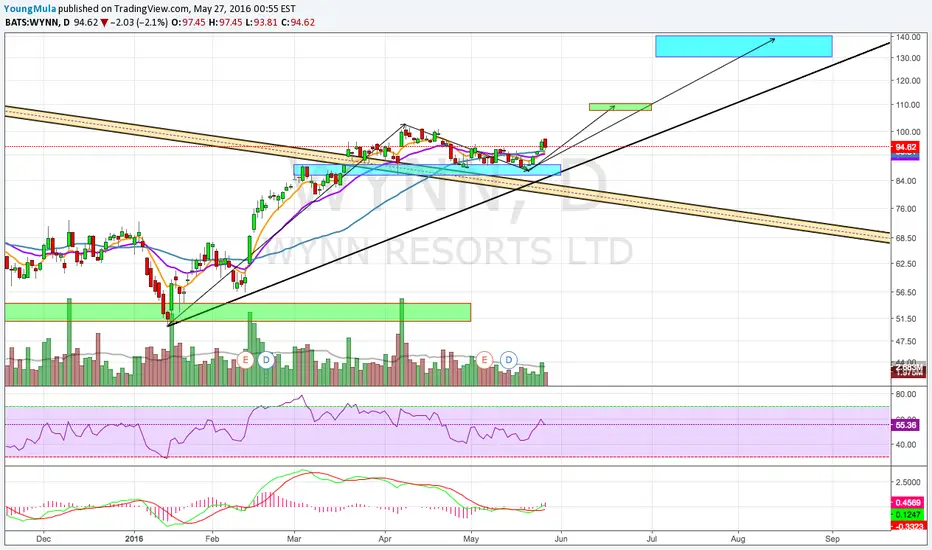932x550 pixels.
Task: Select the large green support zone near 51.50
Action: coord(238,312)
